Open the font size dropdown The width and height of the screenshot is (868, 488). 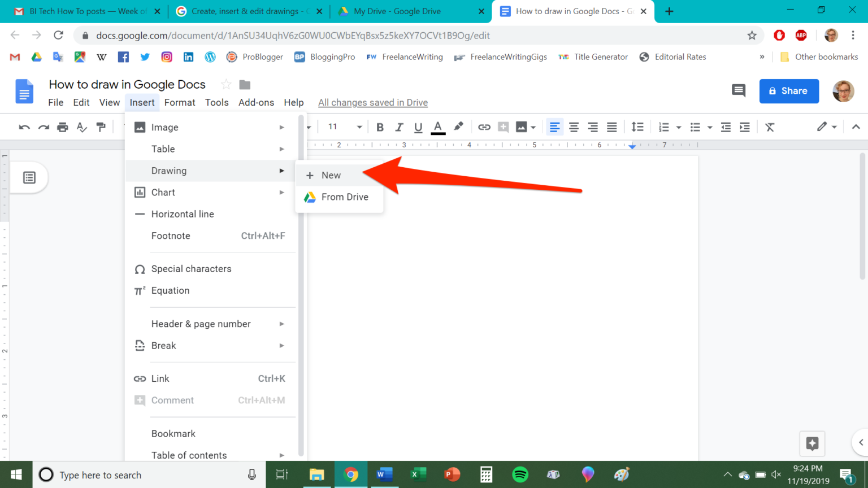342,127
